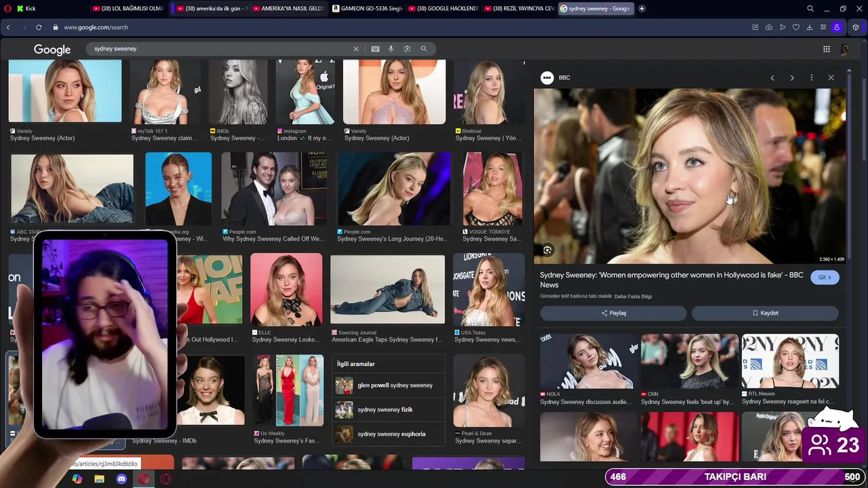Open the purple profile icon in toolbar
Screen dimensions: 868x488
click(837, 27)
